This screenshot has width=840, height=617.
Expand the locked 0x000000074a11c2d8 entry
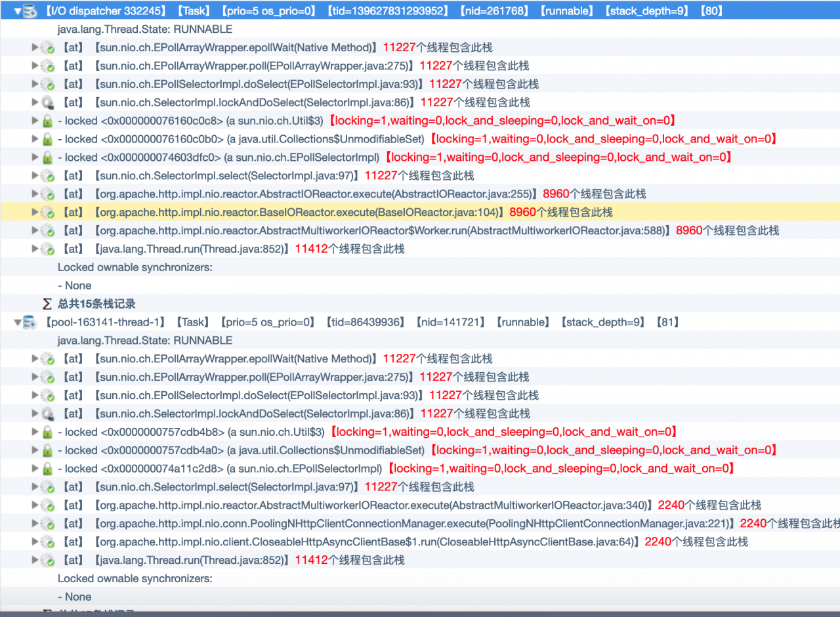point(35,469)
